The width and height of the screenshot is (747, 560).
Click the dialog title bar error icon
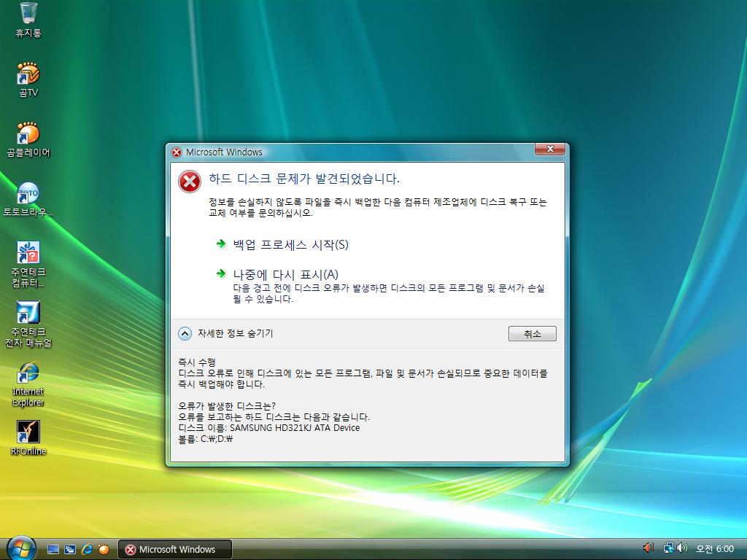[x=177, y=152]
